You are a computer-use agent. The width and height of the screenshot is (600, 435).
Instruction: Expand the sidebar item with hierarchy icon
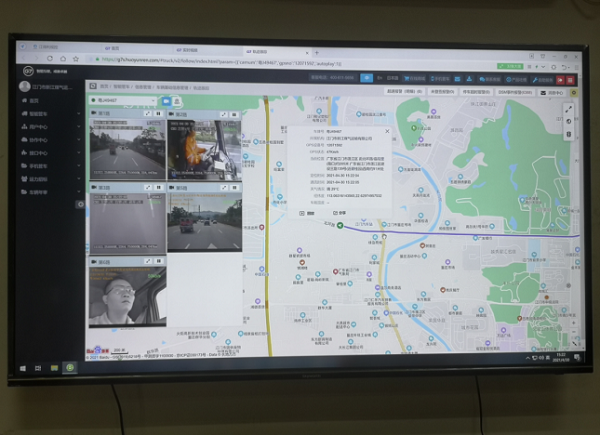tap(78, 127)
